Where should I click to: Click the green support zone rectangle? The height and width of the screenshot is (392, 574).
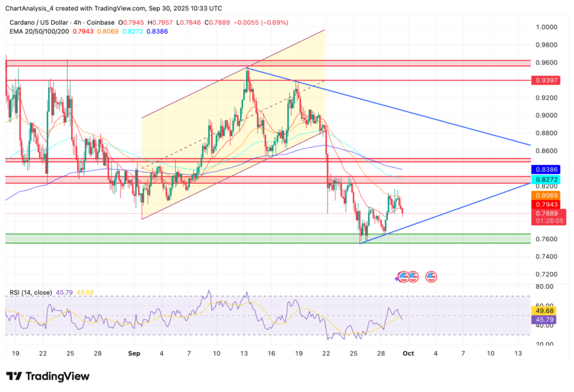click(x=168, y=238)
